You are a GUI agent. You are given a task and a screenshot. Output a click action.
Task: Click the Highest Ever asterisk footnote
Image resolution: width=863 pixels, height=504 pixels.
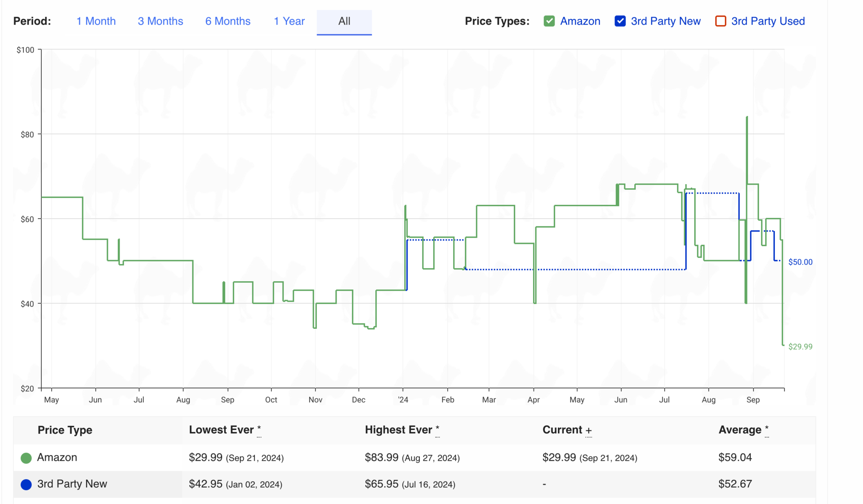[437, 430]
